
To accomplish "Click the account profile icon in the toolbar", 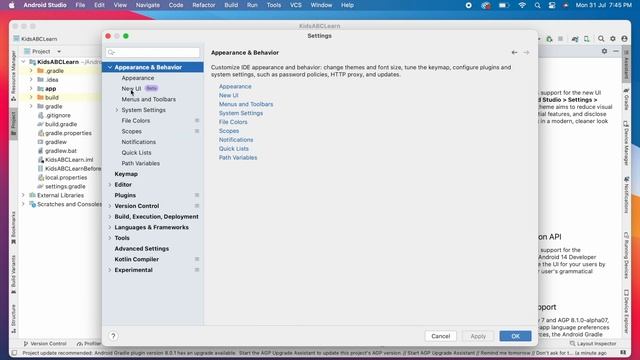I will pos(624,39).
